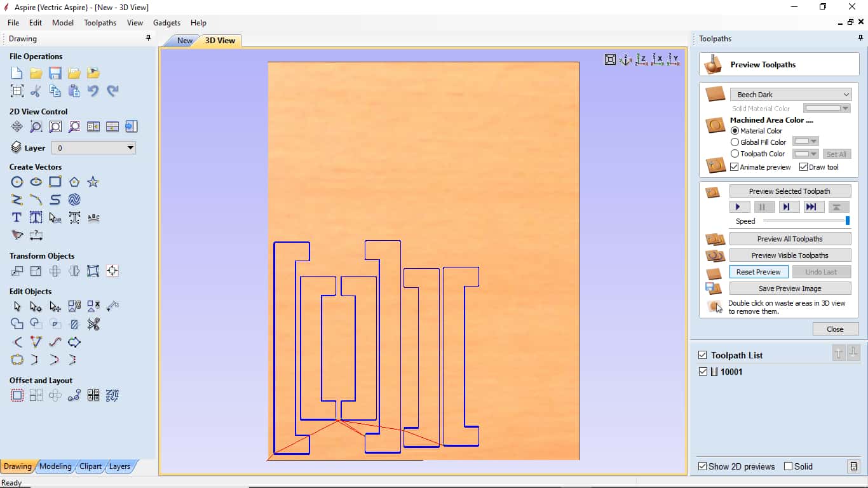View along the X axis
Image resolution: width=868 pixels, height=488 pixels.
(658, 60)
